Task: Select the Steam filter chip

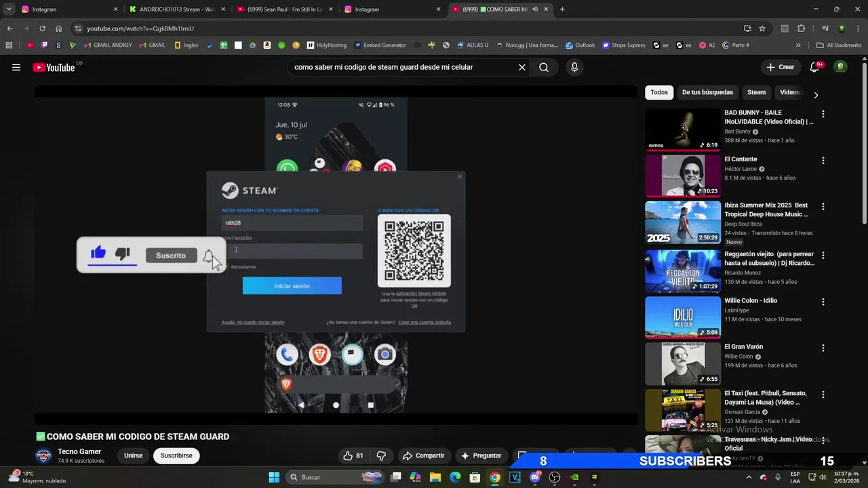Action: click(756, 92)
